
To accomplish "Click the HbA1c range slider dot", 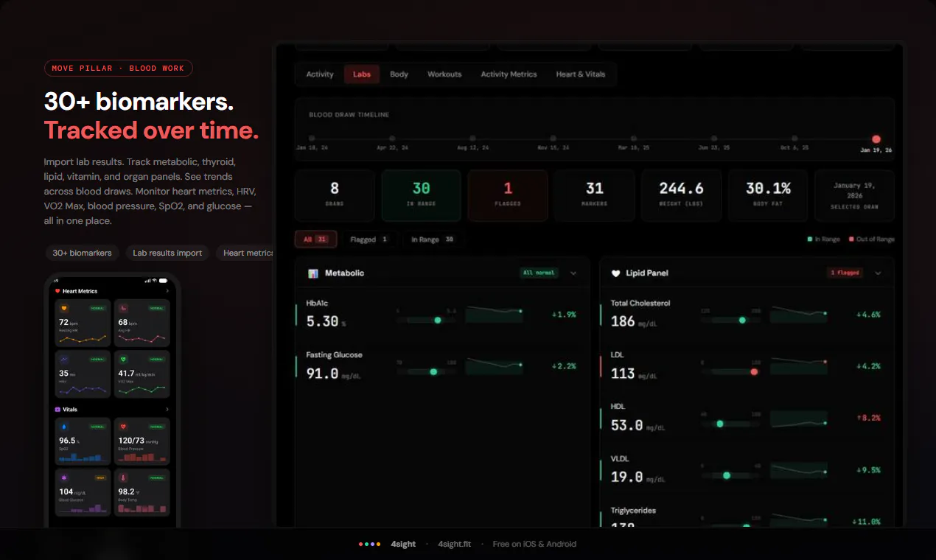I will pyautogui.click(x=438, y=321).
